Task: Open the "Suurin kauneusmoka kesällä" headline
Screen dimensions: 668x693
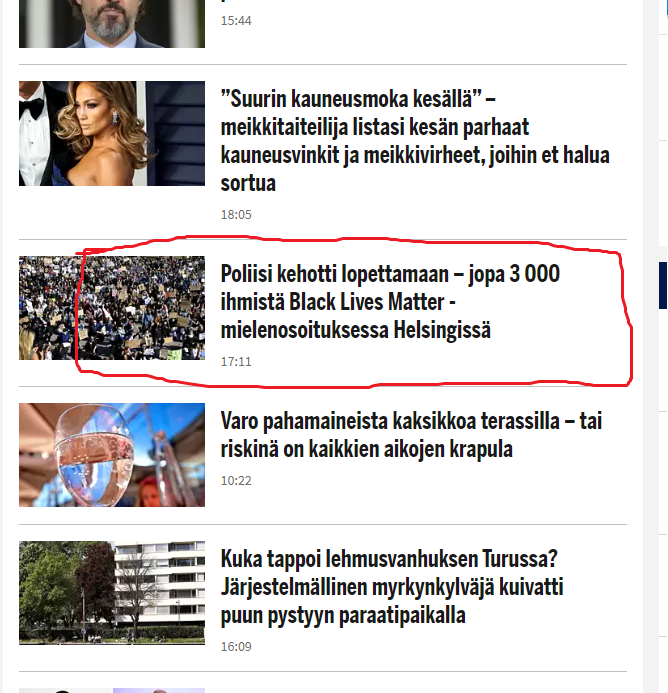Action: [x=415, y=141]
